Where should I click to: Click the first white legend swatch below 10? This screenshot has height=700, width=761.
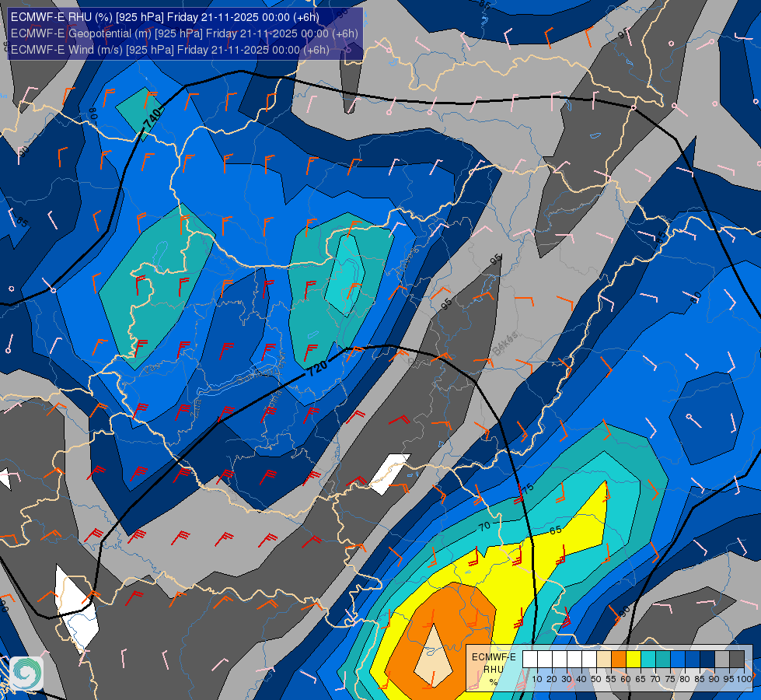point(530,660)
